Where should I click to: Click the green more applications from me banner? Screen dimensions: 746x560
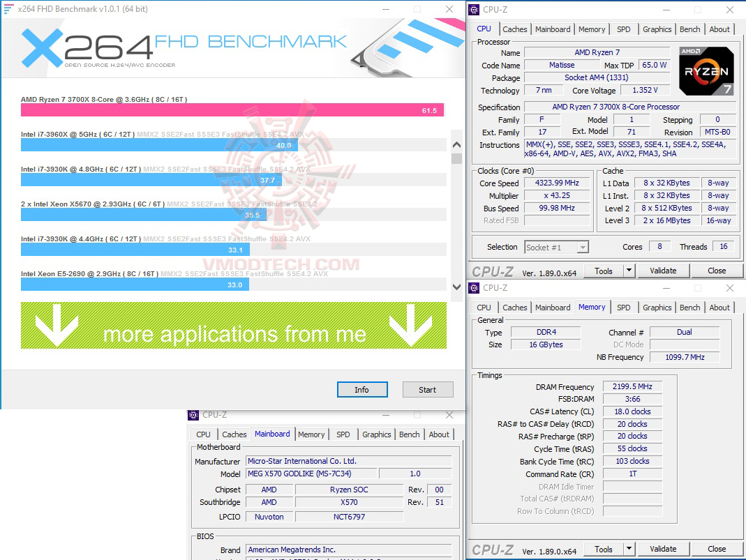pyautogui.click(x=234, y=326)
